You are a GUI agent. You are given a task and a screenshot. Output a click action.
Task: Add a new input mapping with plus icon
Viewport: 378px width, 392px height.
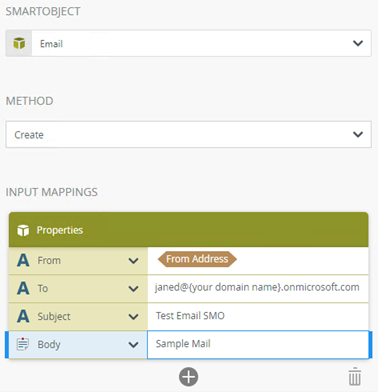coord(189,377)
